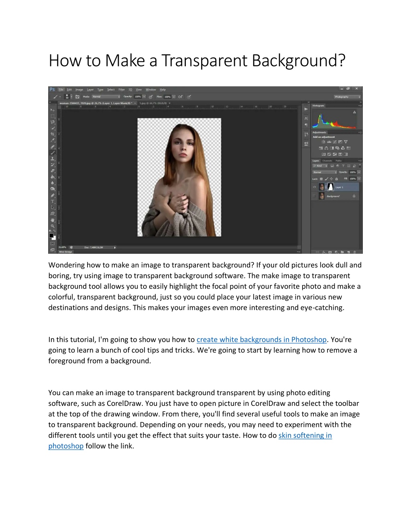Screen dimensions: 411x532
Task: Select the Pen tool
Action: coord(53,195)
